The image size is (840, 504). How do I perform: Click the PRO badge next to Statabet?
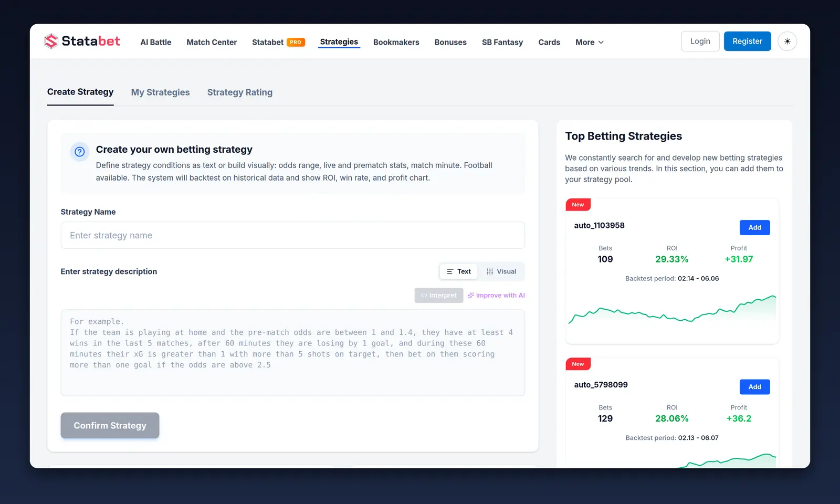click(296, 42)
